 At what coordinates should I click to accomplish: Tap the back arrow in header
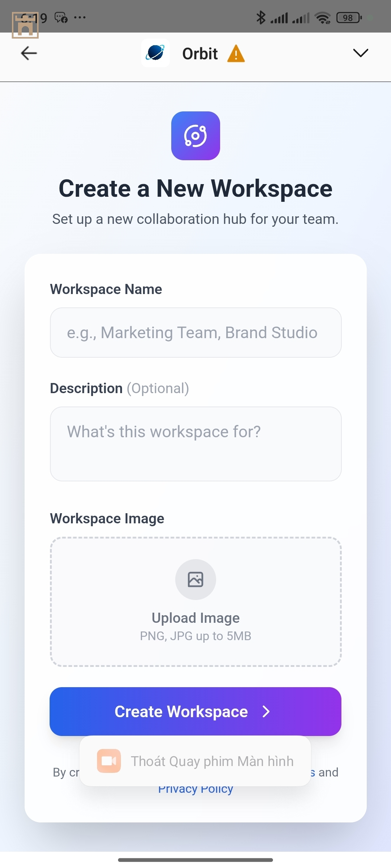coord(29,54)
